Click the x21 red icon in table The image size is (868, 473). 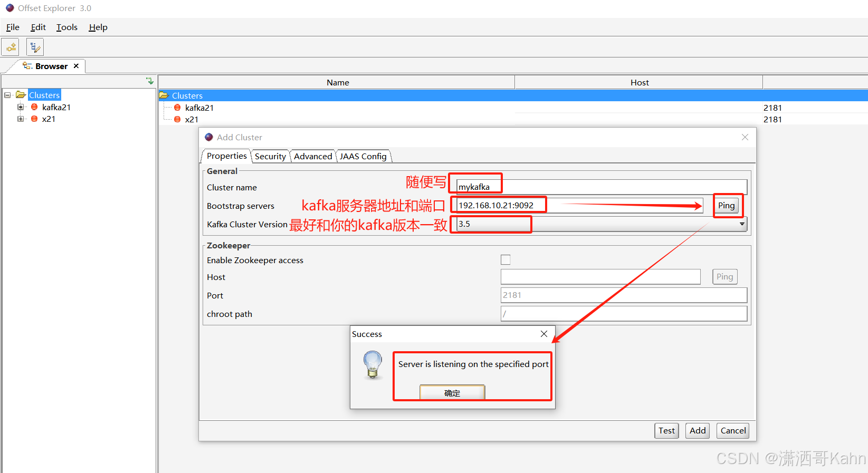(177, 119)
